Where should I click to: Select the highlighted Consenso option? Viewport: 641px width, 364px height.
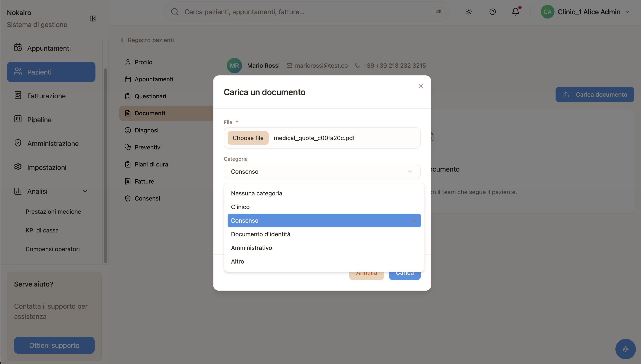click(x=324, y=221)
